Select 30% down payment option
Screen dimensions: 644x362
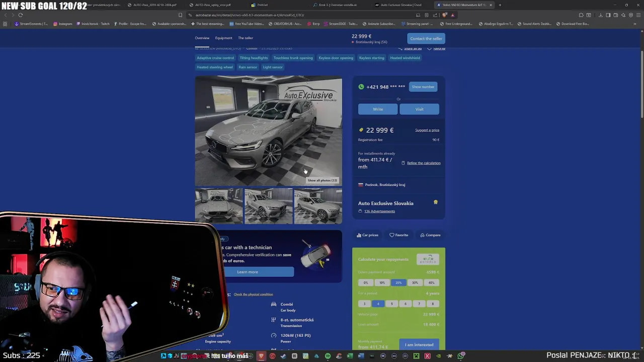click(x=415, y=283)
